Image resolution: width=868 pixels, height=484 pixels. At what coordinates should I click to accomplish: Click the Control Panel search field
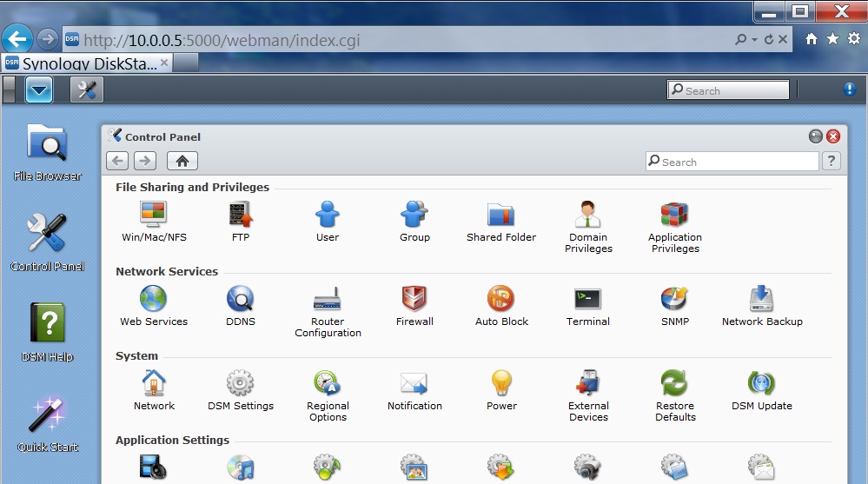pos(732,161)
